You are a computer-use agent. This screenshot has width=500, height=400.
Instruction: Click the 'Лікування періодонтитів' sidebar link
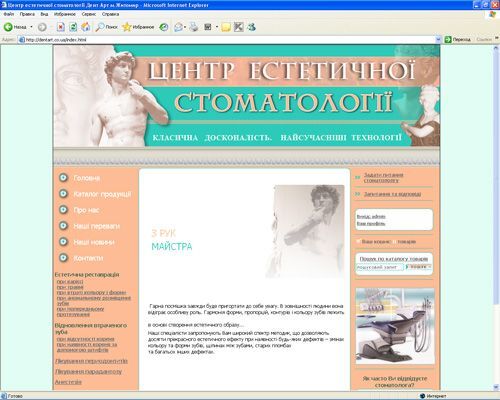coord(91,361)
